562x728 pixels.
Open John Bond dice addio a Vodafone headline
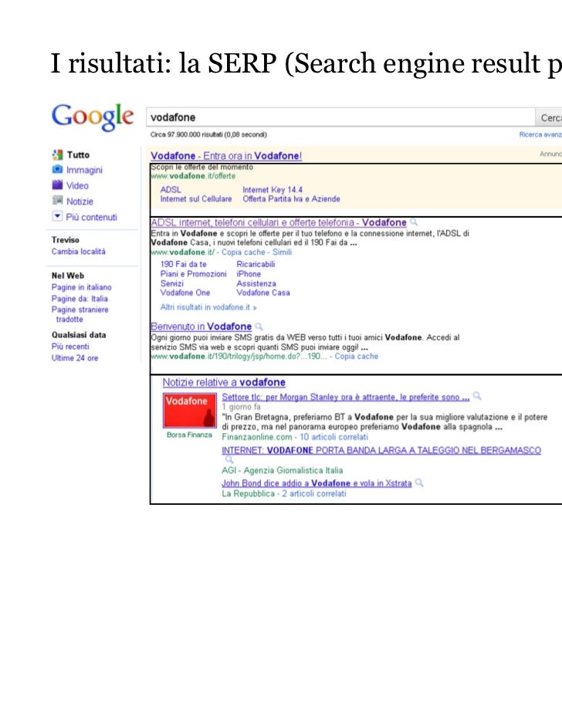tap(317, 483)
